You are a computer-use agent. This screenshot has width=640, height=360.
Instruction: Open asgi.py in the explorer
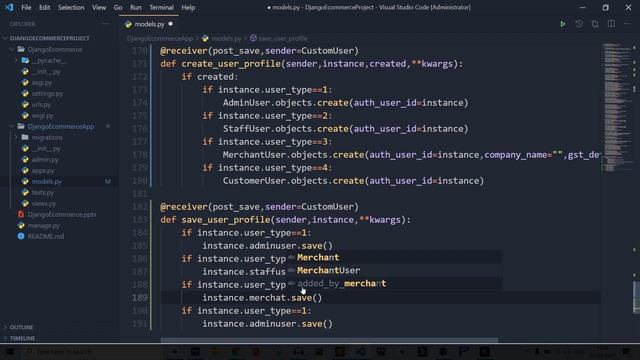pyautogui.click(x=42, y=82)
